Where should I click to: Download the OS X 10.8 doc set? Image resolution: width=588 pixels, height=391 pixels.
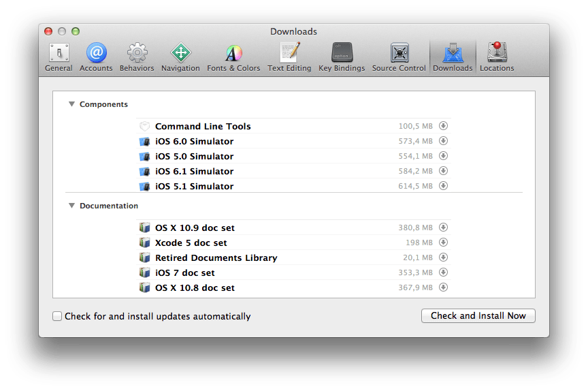point(443,287)
